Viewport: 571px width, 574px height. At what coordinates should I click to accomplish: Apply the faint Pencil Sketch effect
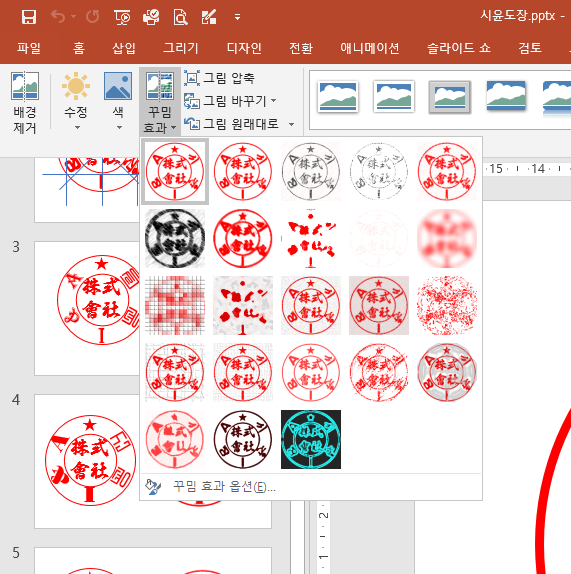coord(379,171)
